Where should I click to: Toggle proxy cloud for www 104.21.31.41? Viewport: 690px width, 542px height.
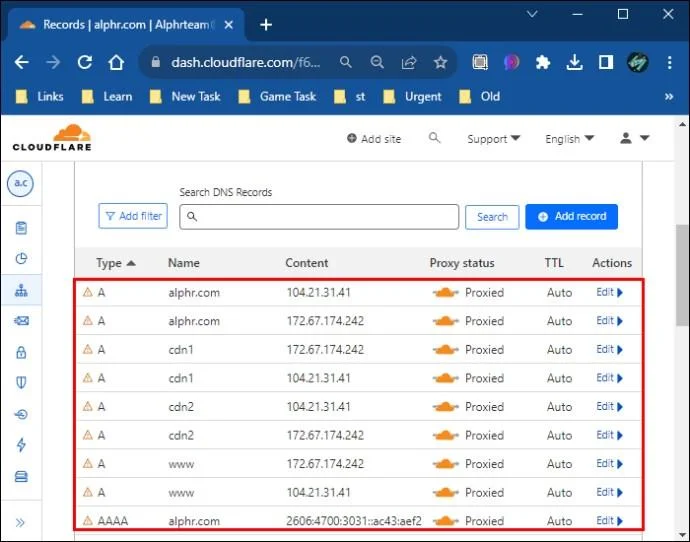445,492
